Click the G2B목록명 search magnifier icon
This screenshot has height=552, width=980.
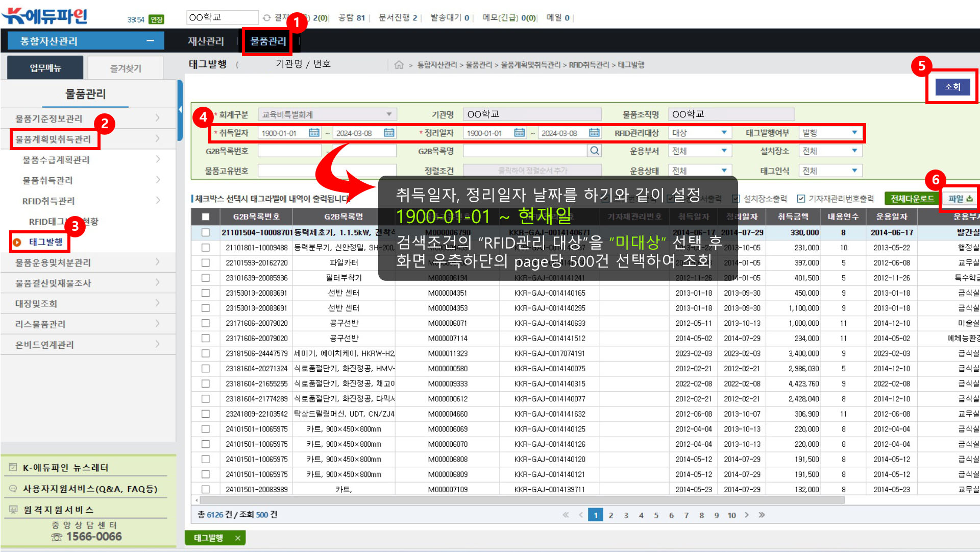pyautogui.click(x=595, y=151)
